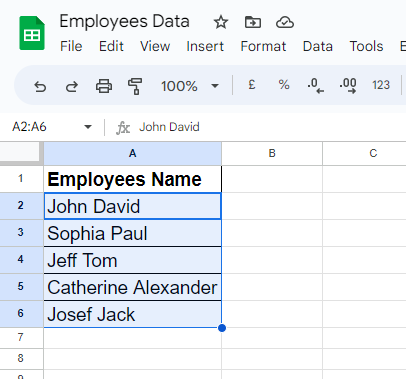This screenshot has height=379, width=406.
Task: Increase decimal places icon
Action: [x=348, y=86]
